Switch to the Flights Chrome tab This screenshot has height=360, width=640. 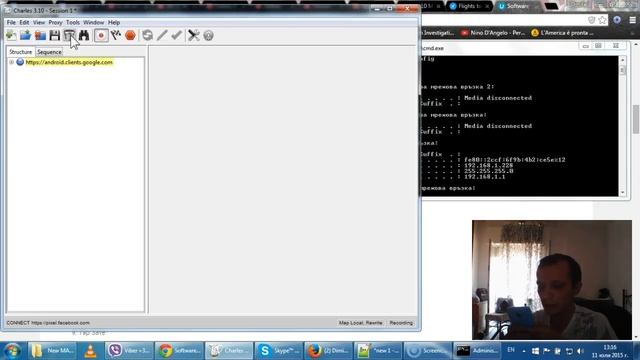pos(468,6)
